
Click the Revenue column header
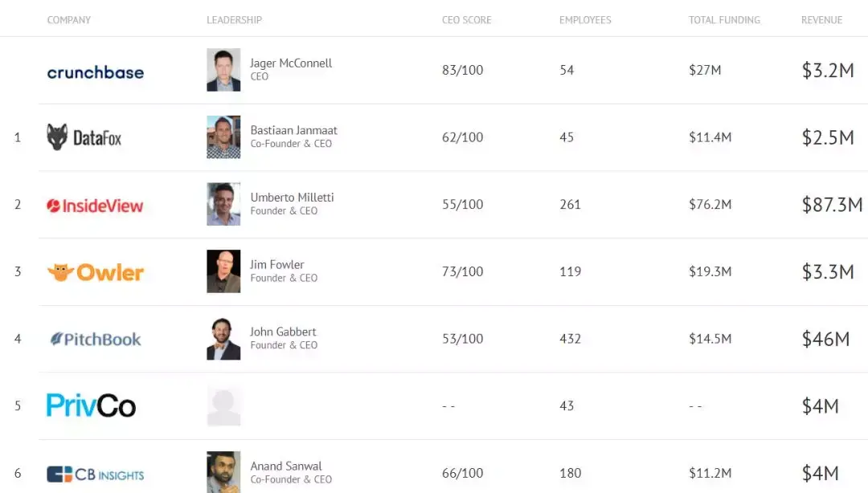click(821, 20)
